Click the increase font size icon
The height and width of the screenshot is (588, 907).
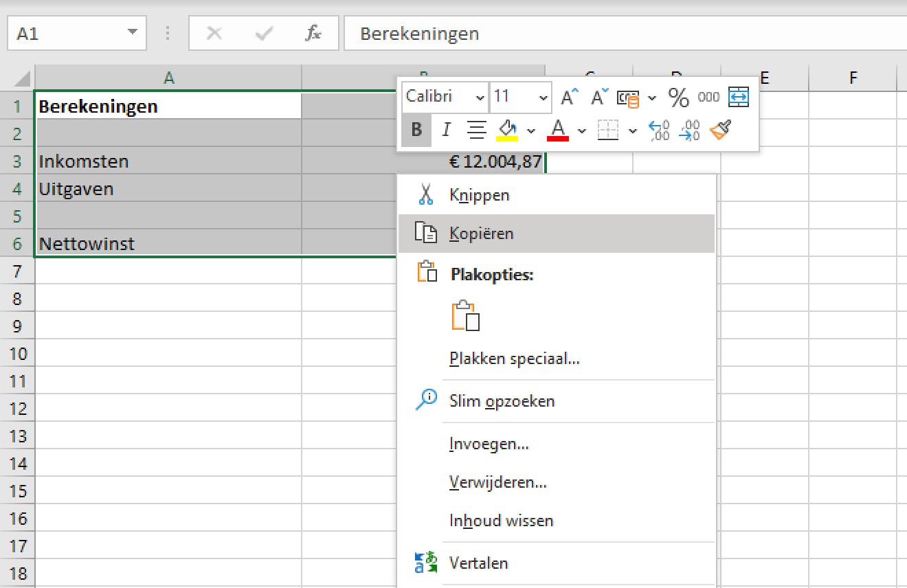(x=568, y=98)
